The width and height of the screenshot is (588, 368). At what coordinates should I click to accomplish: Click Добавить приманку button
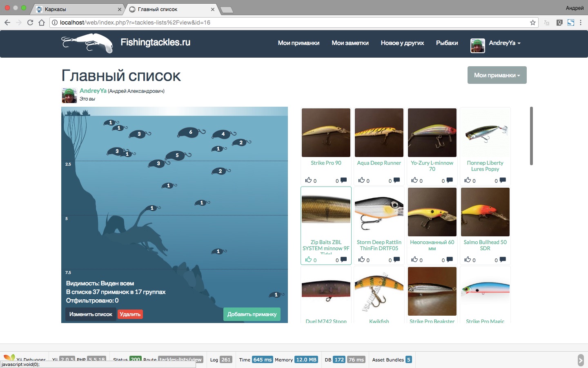(252, 314)
